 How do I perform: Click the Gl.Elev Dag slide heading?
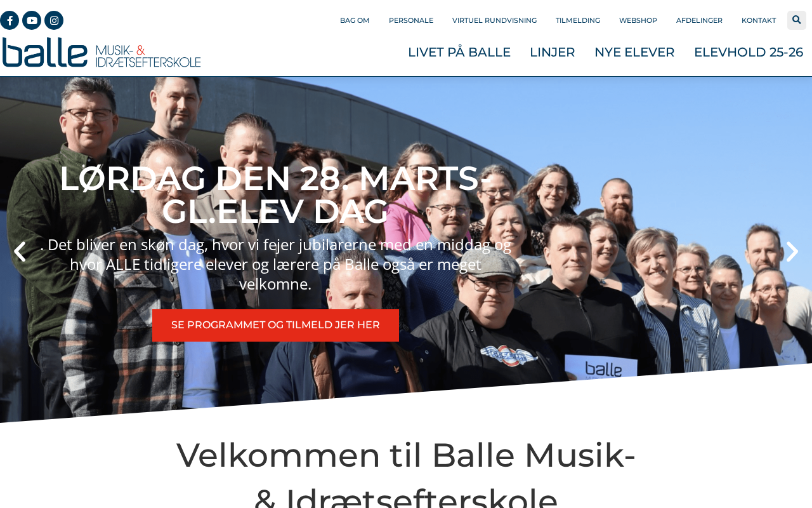[275, 195]
